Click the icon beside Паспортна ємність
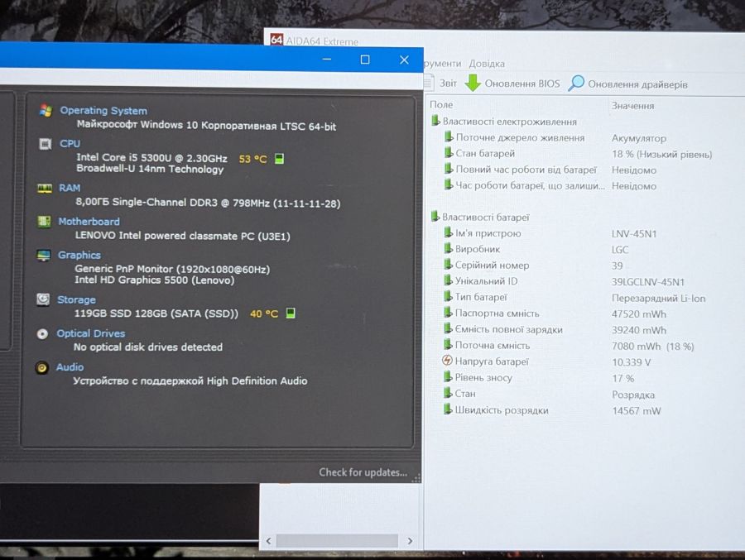745x560 pixels. [x=448, y=312]
